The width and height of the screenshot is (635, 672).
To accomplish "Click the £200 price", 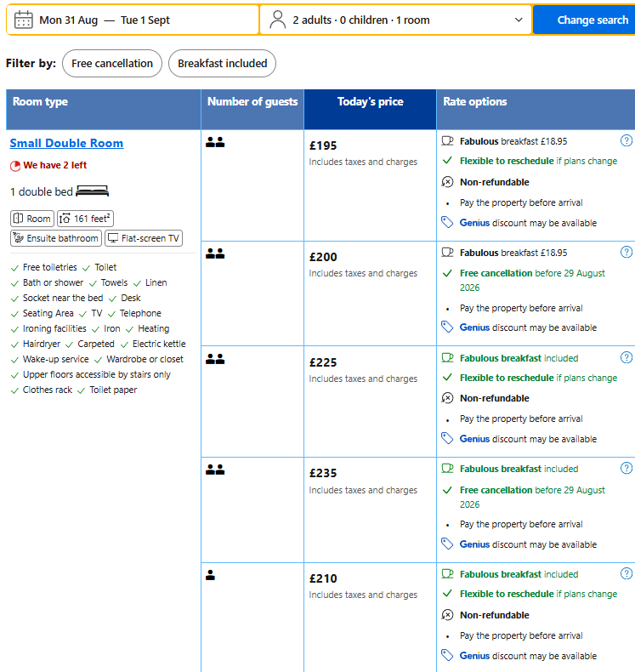I will tap(323, 257).
